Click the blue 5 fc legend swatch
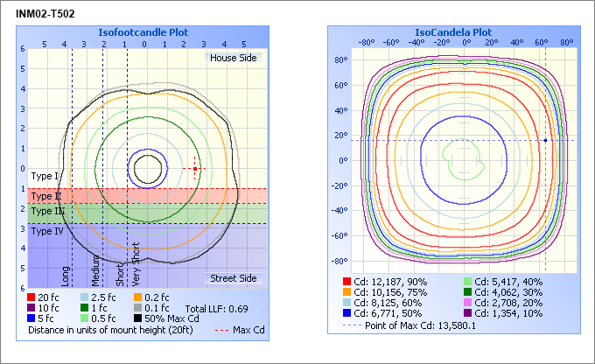Viewport: 595px width, 364px height. click(31, 319)
